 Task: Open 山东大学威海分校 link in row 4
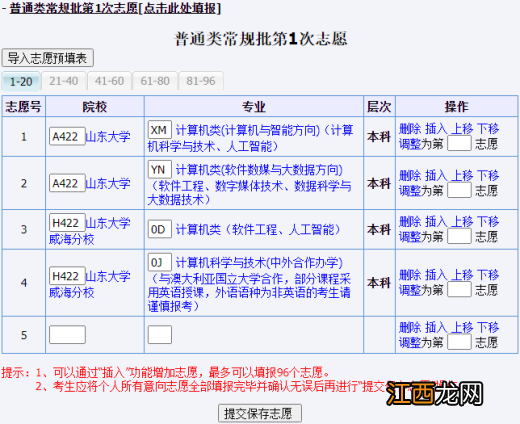tap(90, 284)
